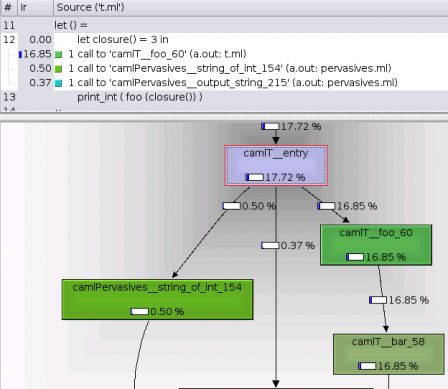Select source line 12 'let closure() = 3 in'
Viewport: 448px width, 389px height.
pyautogui.click(x=224, y=40)
